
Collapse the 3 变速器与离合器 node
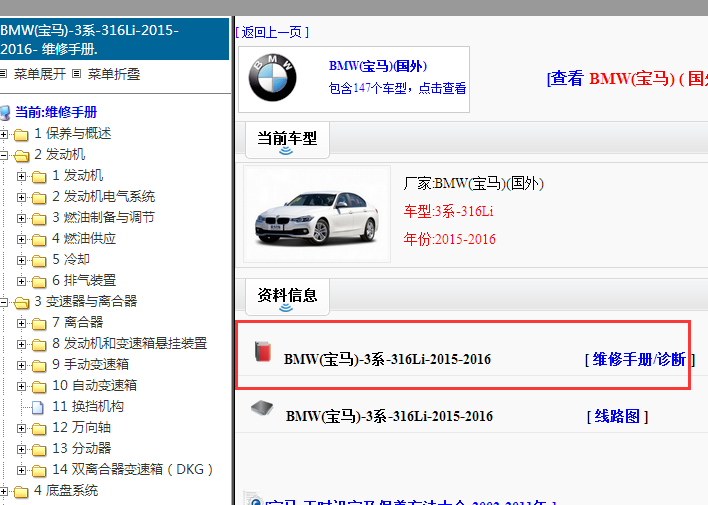(x=4, y=302)
